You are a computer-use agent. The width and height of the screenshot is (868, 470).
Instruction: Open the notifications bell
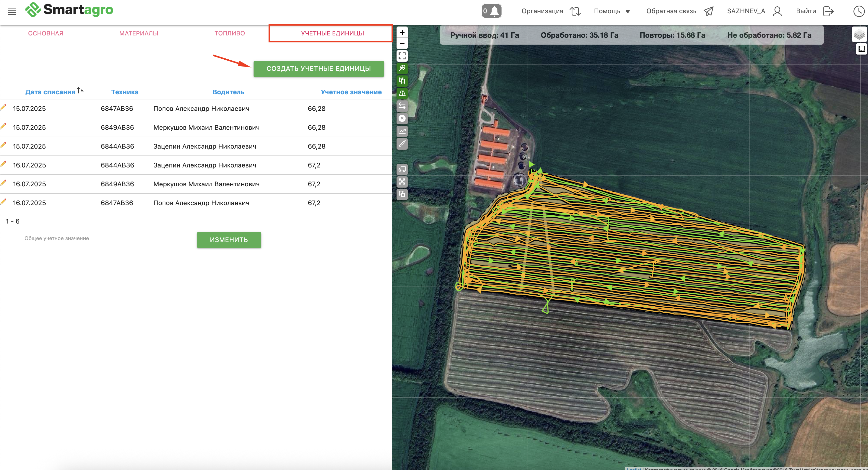click(x=491, y=11)
